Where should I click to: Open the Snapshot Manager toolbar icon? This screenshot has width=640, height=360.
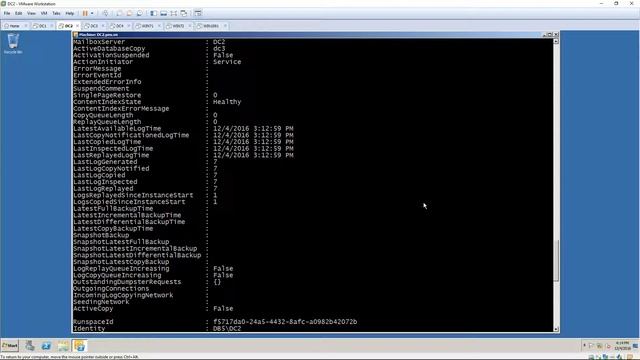140,13
